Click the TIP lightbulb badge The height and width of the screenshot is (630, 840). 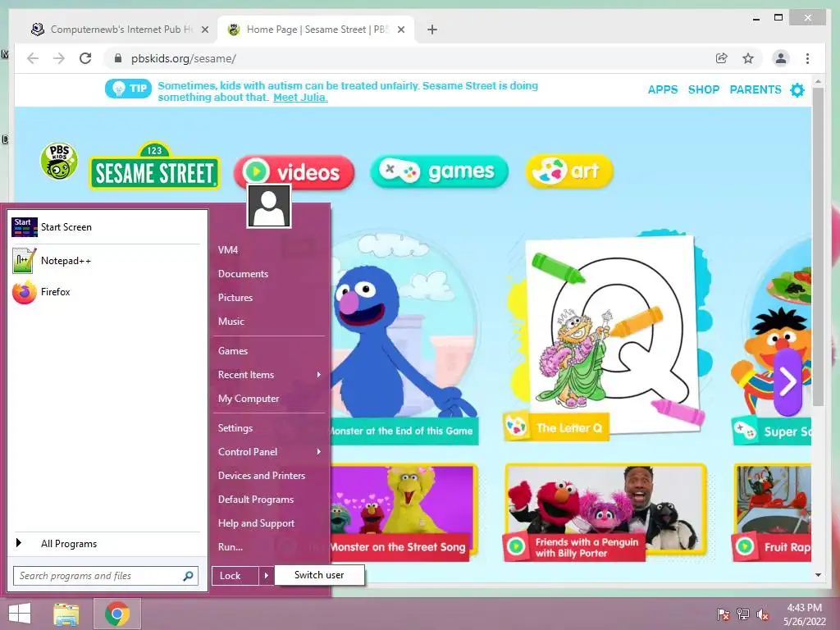tap(127, 89)
